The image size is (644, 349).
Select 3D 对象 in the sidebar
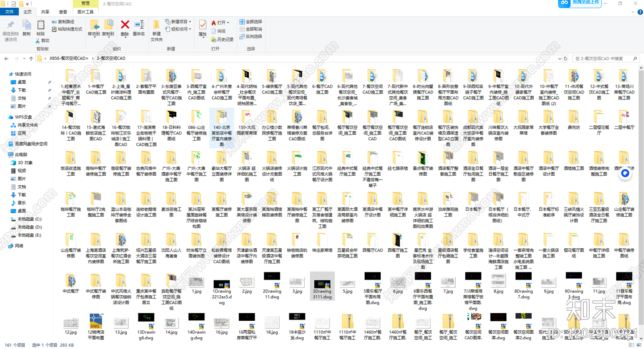pyautogui.click(x=25, y=163)
